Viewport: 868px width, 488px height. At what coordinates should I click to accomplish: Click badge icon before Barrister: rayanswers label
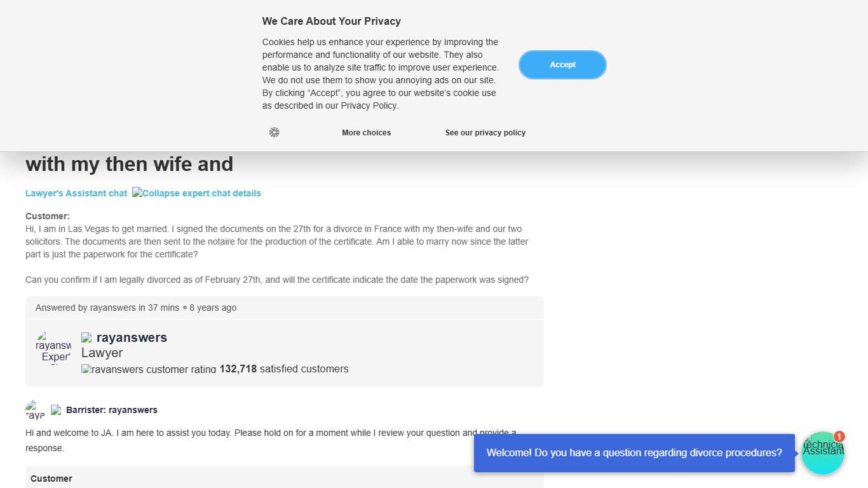pos(56,410)
